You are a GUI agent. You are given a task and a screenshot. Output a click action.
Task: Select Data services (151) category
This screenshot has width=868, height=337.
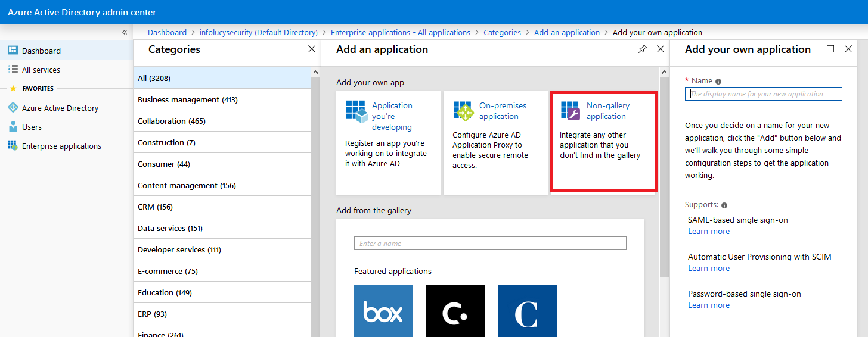coord(222,228)
